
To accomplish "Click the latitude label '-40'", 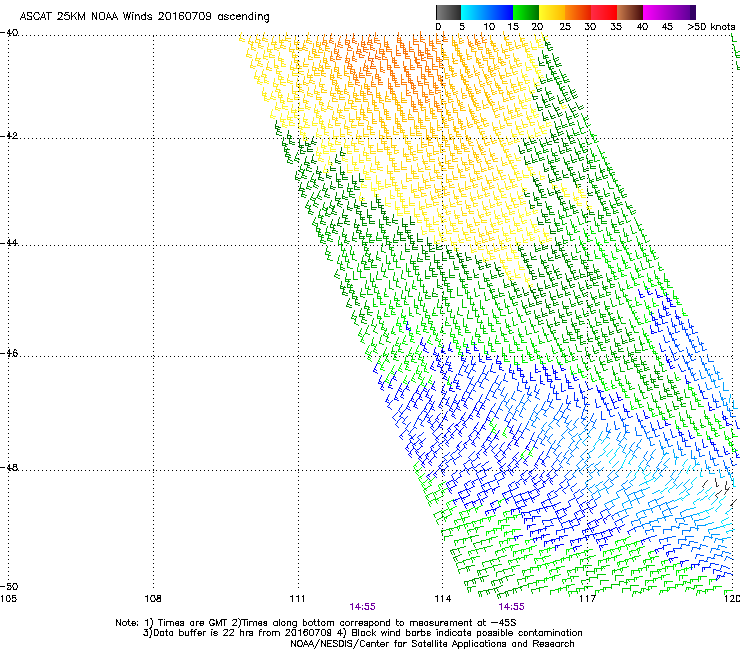I will (9, 33).
